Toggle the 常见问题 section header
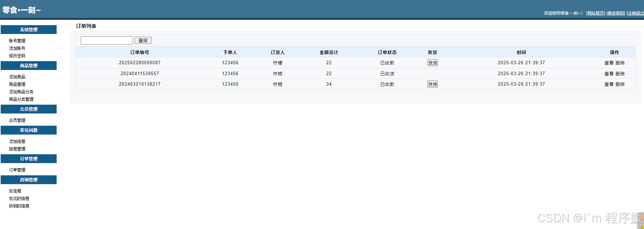This screenshot has width=644, height=229. (28, 130)
